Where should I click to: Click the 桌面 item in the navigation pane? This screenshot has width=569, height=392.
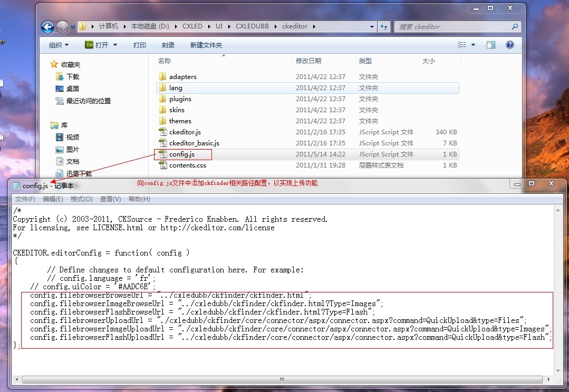click(x=73, y=89)
